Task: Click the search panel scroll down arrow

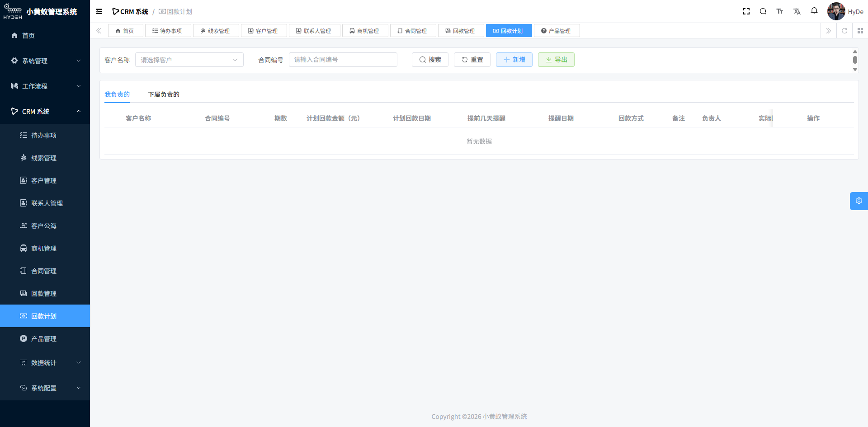Action: pyautogui.click(x=855, y=69)
